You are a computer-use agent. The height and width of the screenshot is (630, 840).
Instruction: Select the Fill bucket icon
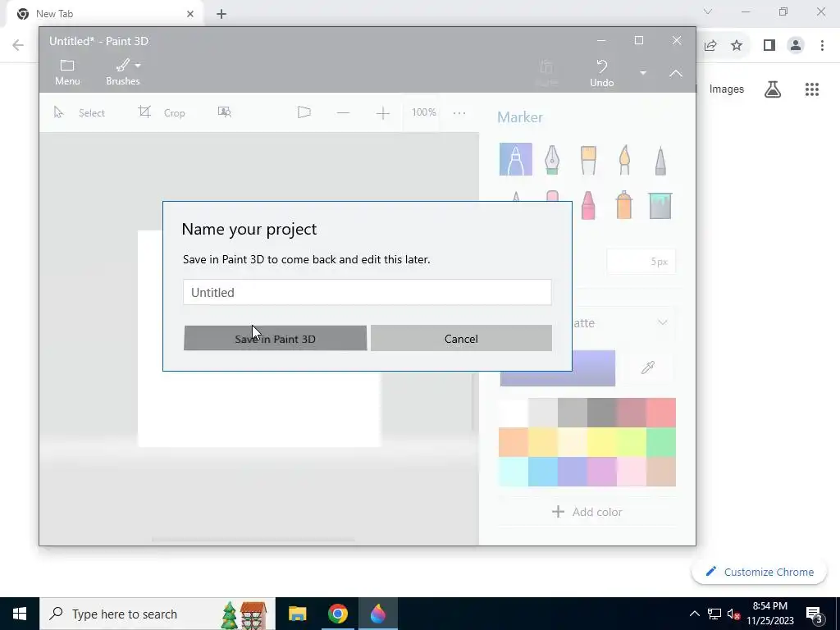pos(660,206)
